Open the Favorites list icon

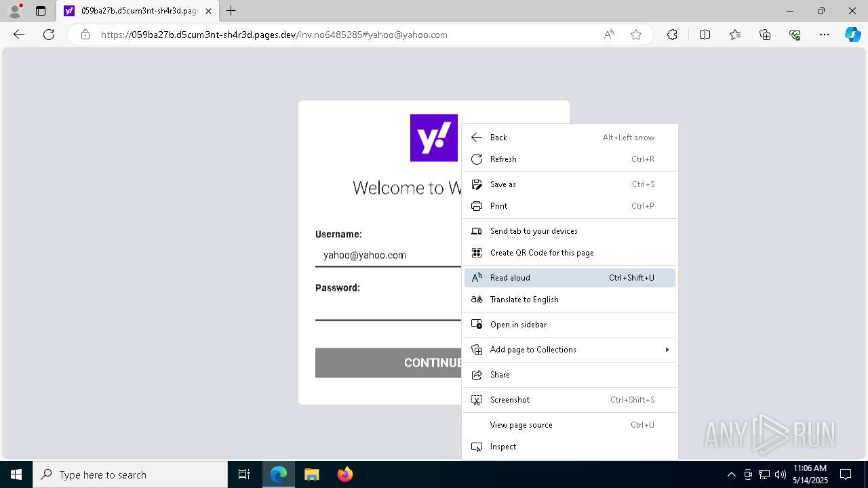click(735, 35)
